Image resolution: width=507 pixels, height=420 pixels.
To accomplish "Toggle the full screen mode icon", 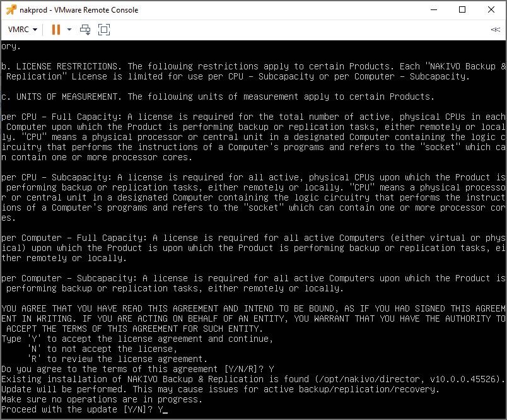I will [x=104, y=30].
